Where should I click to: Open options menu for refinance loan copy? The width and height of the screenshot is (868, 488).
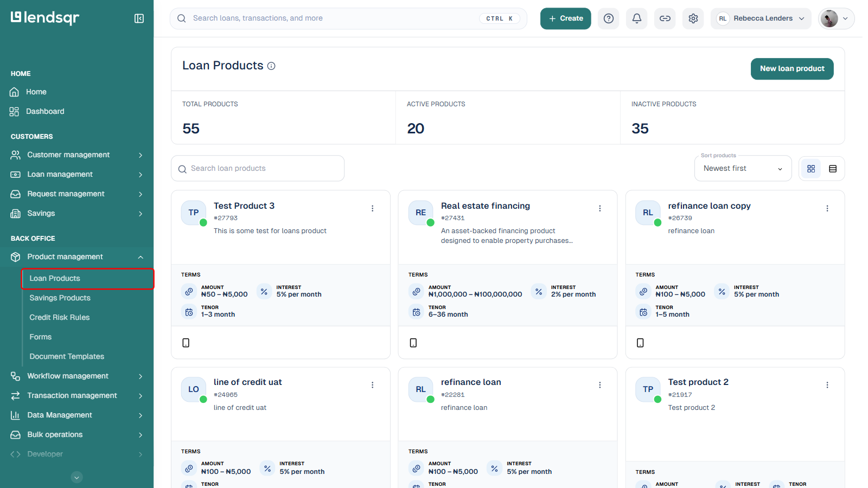(x=827, y=208)
